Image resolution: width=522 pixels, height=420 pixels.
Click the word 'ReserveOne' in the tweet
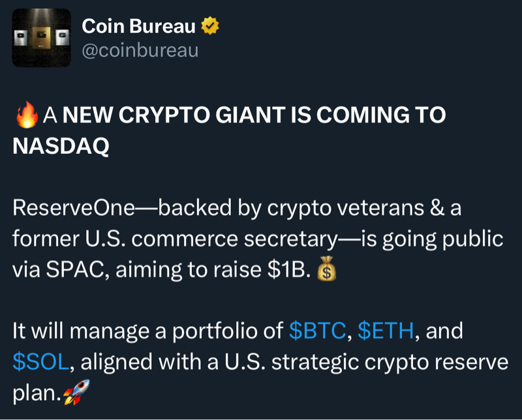[x=72, y=208]
